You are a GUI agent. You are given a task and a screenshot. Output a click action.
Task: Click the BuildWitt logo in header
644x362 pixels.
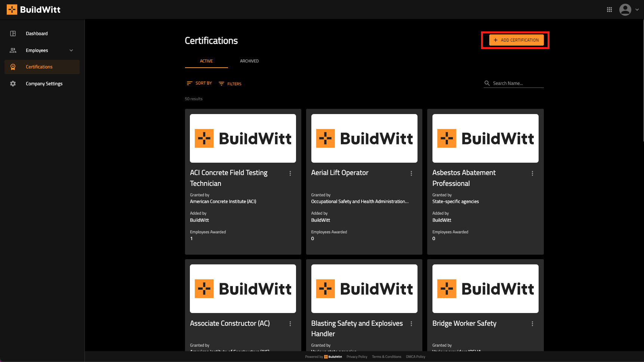(34, 10)
